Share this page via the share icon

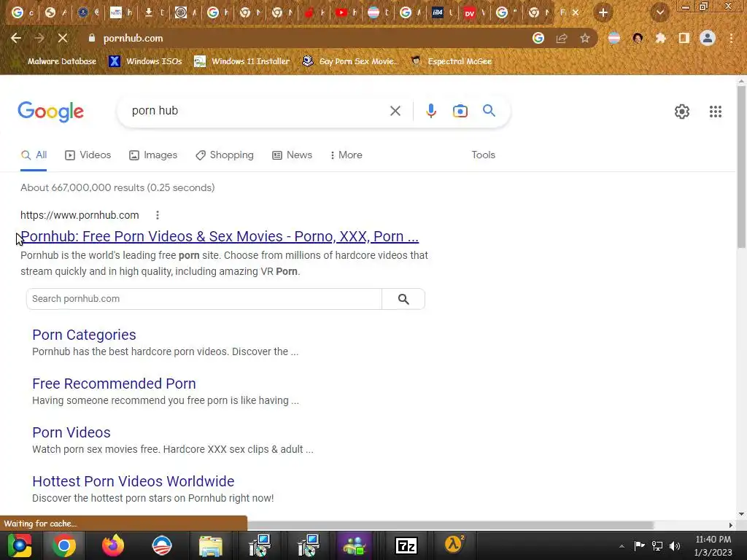coord(562,38)
